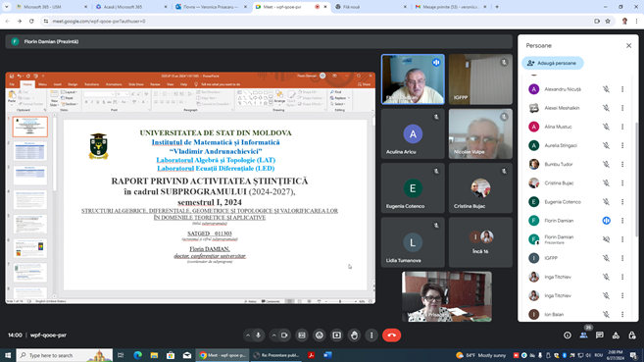Click the Windows search box
This screenshot has height=362, width=644.
[x=65, y=355]
